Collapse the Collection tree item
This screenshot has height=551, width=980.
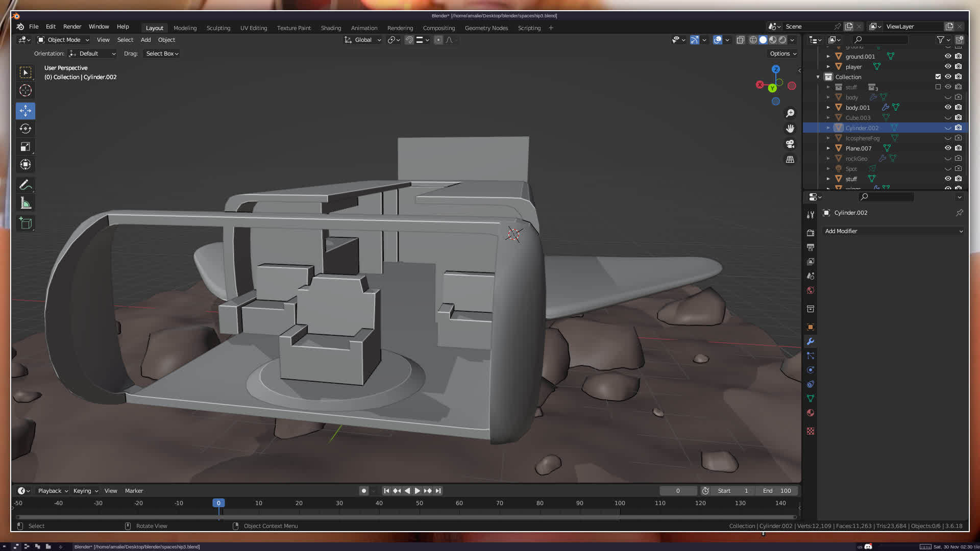(x=818, y=77)
